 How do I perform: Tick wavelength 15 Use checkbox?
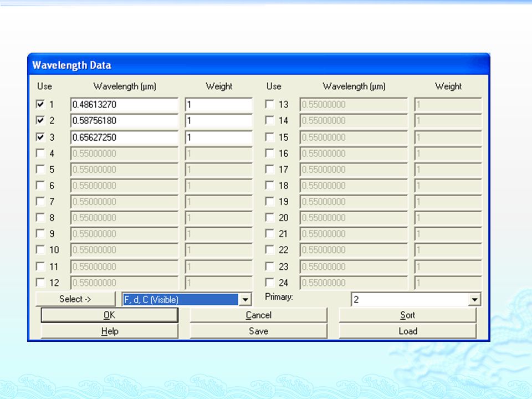pyautogui.click(x=269, y=137)
